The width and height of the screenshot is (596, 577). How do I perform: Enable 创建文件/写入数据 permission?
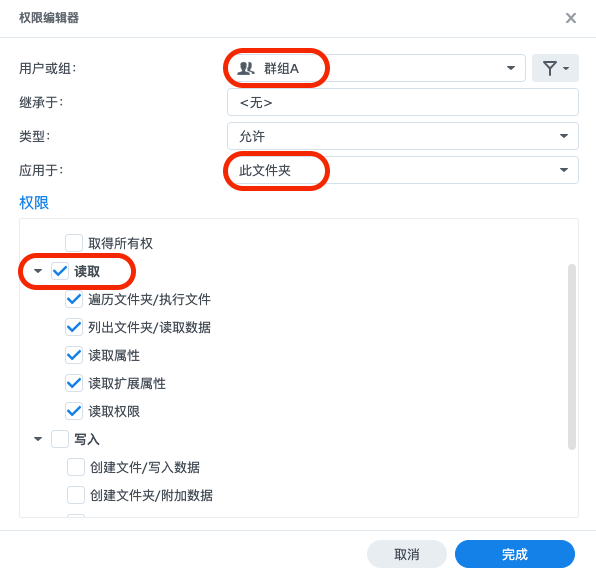pyautogui.click(x=76, y=467)
